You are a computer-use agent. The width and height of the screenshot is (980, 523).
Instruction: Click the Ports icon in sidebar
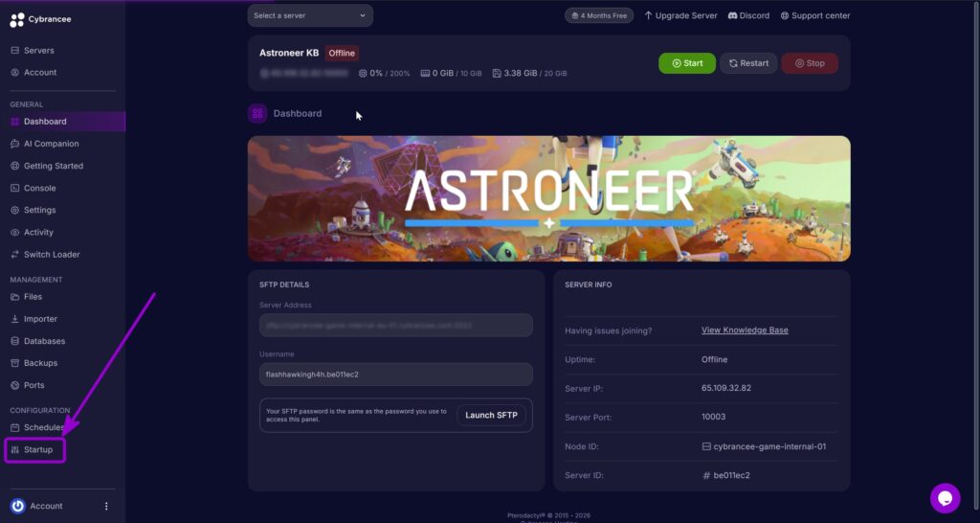[15, 385]
